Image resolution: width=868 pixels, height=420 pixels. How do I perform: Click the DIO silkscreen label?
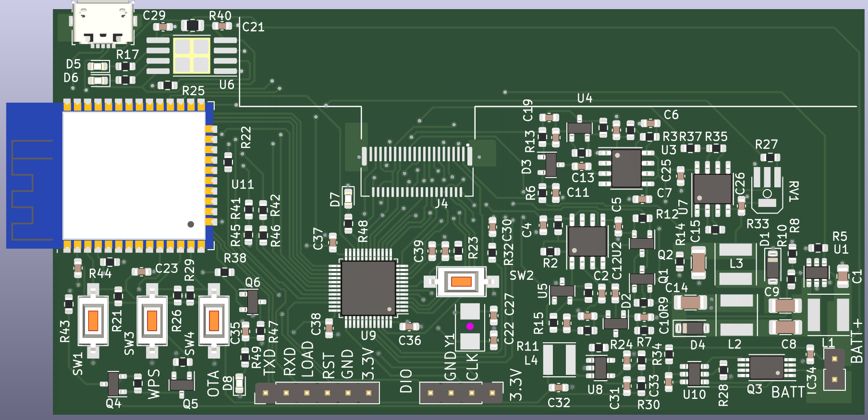pyautogui.click(x=406, y=381)
